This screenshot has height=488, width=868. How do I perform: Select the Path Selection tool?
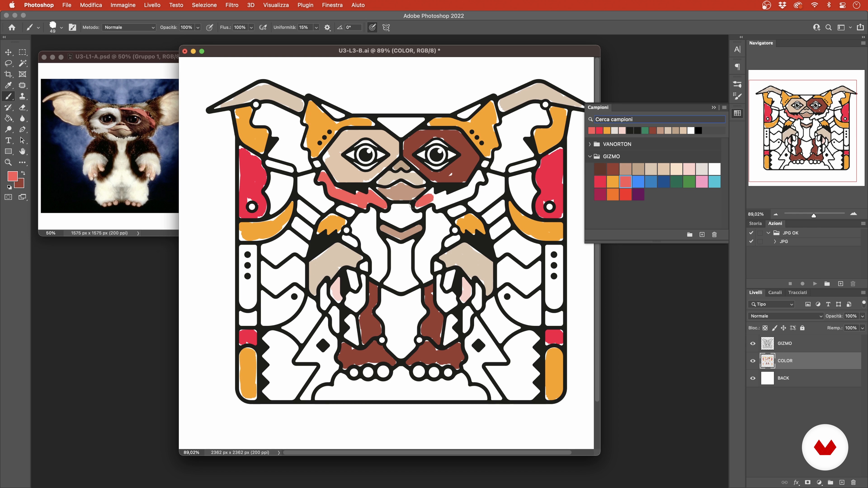tap(22, 141)
